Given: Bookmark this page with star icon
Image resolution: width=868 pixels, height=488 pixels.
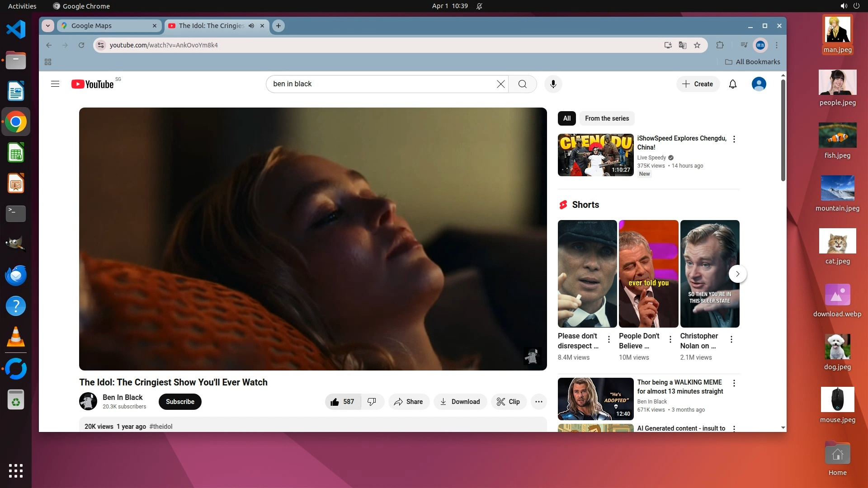Looking at the screenshot, I should pos(697,45).
